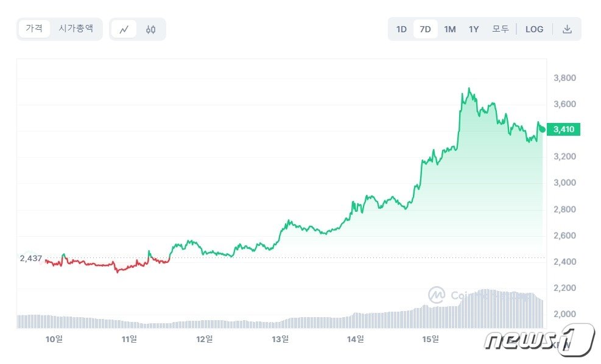Choose the 1Y time range
Image resolution: width=601 pixels, height=364 pixels.
point(474,29)
